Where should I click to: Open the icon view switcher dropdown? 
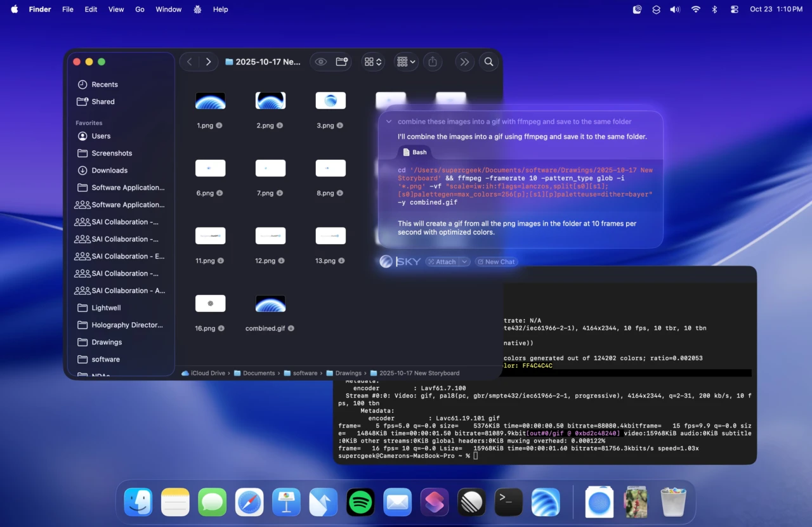372,62
